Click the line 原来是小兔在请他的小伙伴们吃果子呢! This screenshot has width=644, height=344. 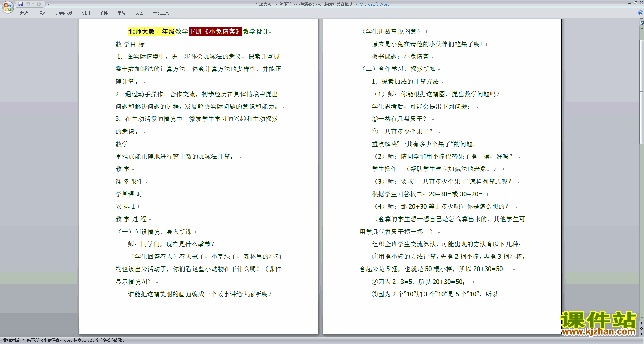point(427,44)
